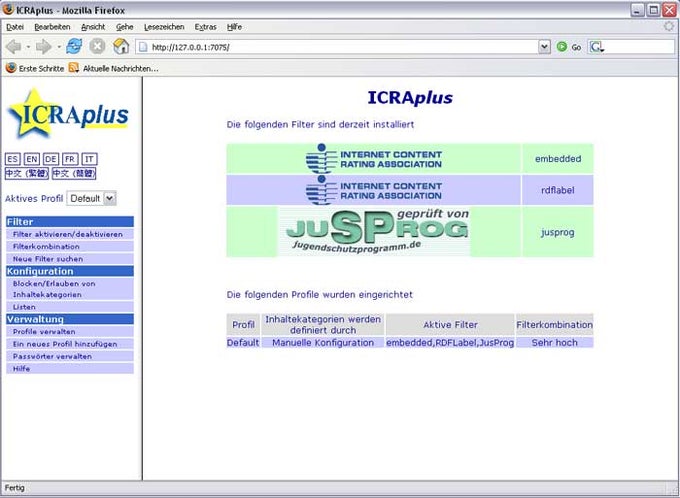The height and width of the screenshot is (498, 680).
Task: Click the ICRA logo in the rdflabel row
Action: tap(373, 190)
